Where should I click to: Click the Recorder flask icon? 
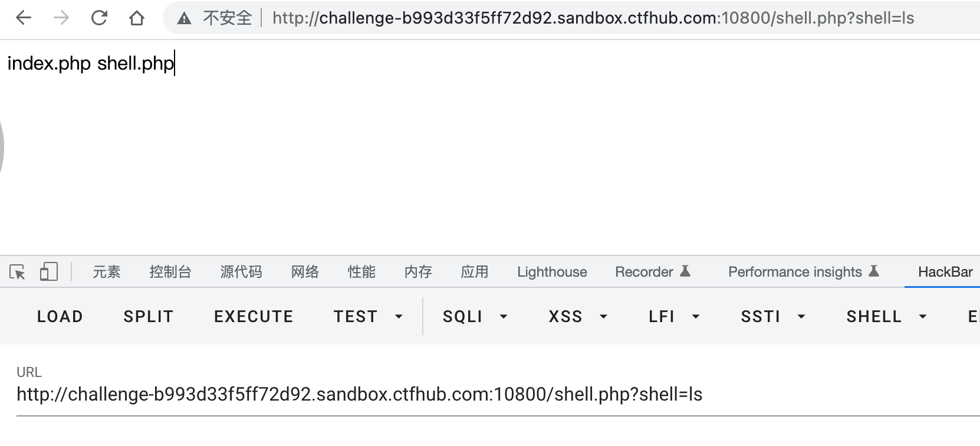point(685,271)
